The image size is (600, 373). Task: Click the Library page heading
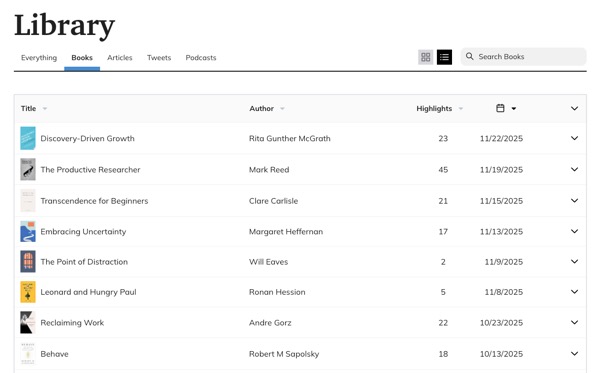pyautogui.click(x=64, y=26)
